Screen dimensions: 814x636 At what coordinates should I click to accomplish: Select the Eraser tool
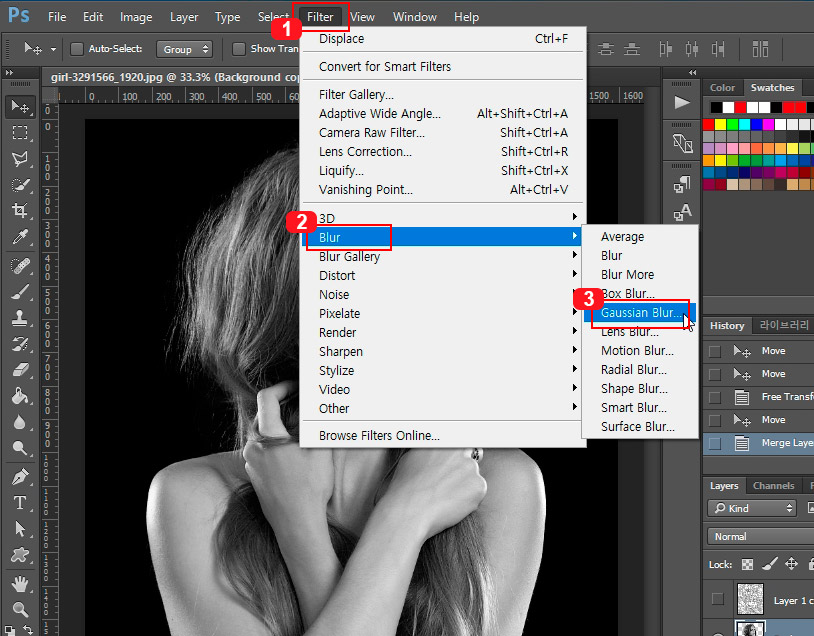pos(20,370)
